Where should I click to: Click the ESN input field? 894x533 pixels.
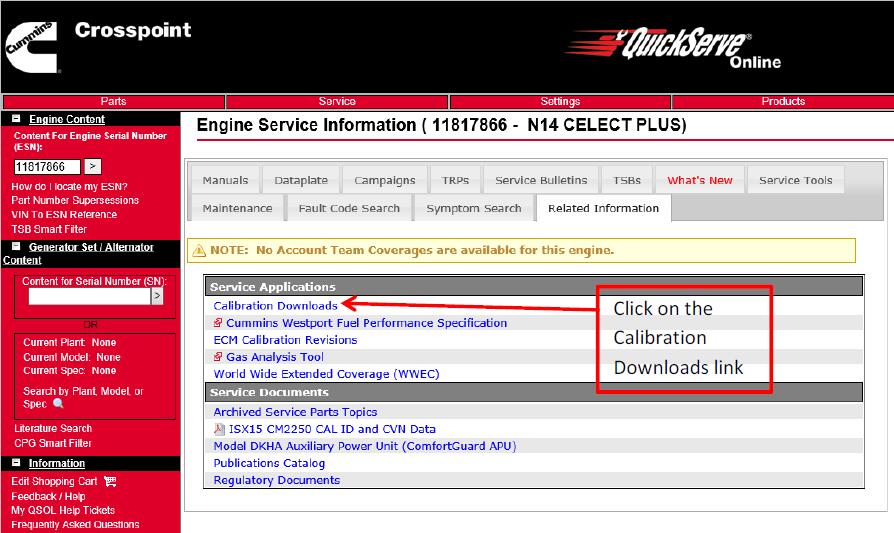[47, 166]
